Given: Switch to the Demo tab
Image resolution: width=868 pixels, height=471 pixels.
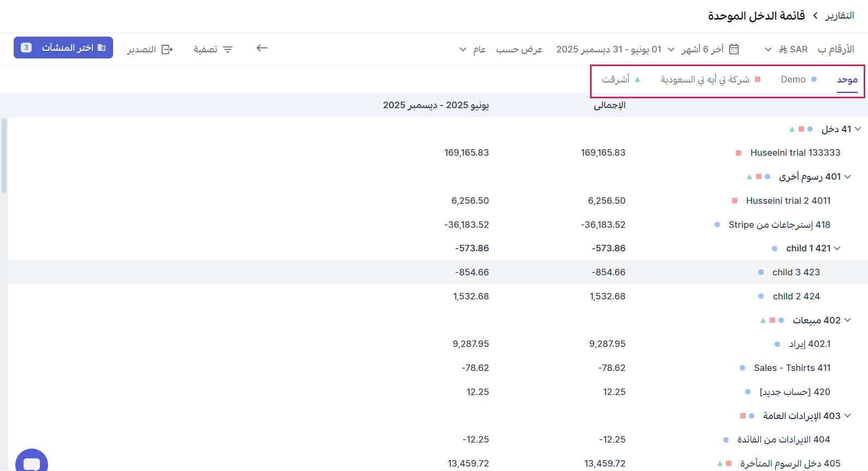Looking at the screenshot, I should (799, 79).
